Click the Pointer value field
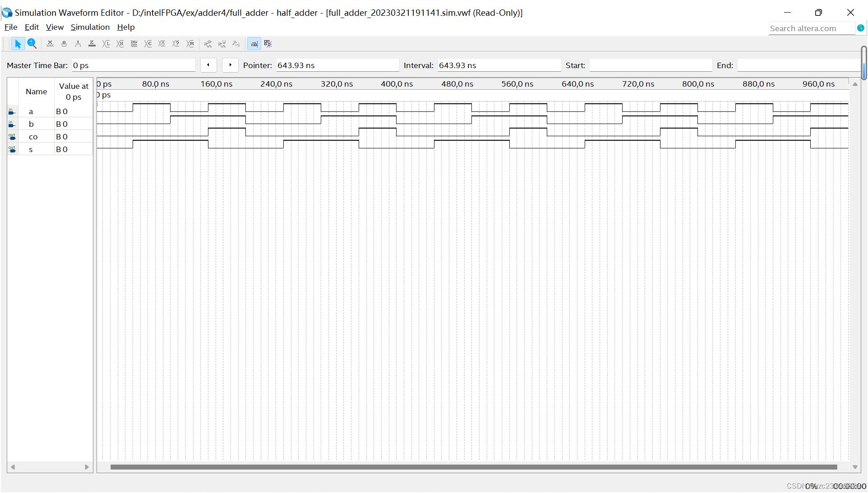Screen dimensions: 868x493 click(337, 65)
